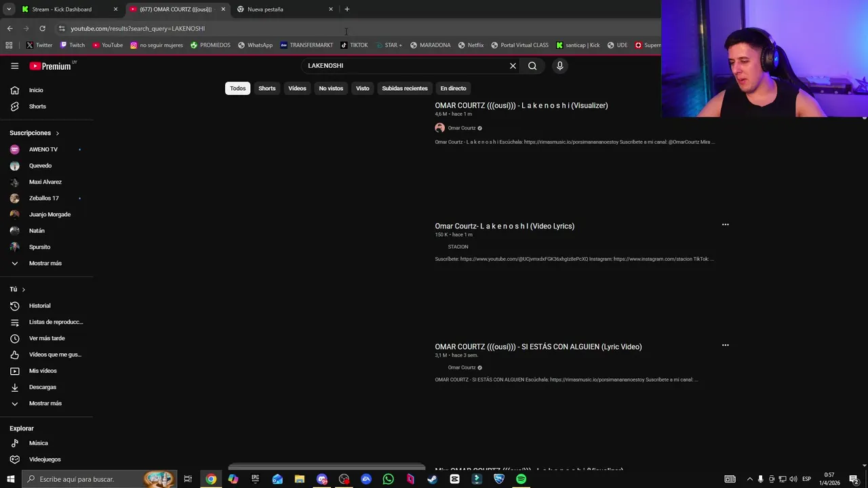
Task: Open more options for Video Lyrics result
Action: click(725, 224)
